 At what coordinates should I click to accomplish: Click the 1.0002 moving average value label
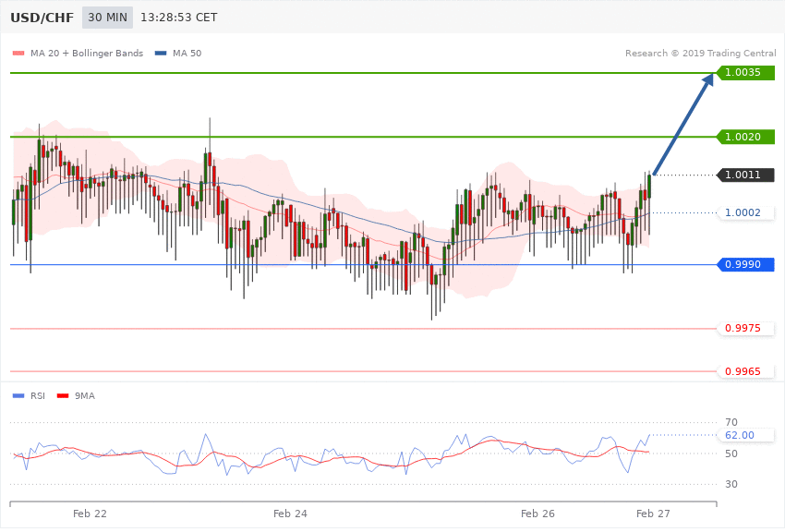coord(746,212)
